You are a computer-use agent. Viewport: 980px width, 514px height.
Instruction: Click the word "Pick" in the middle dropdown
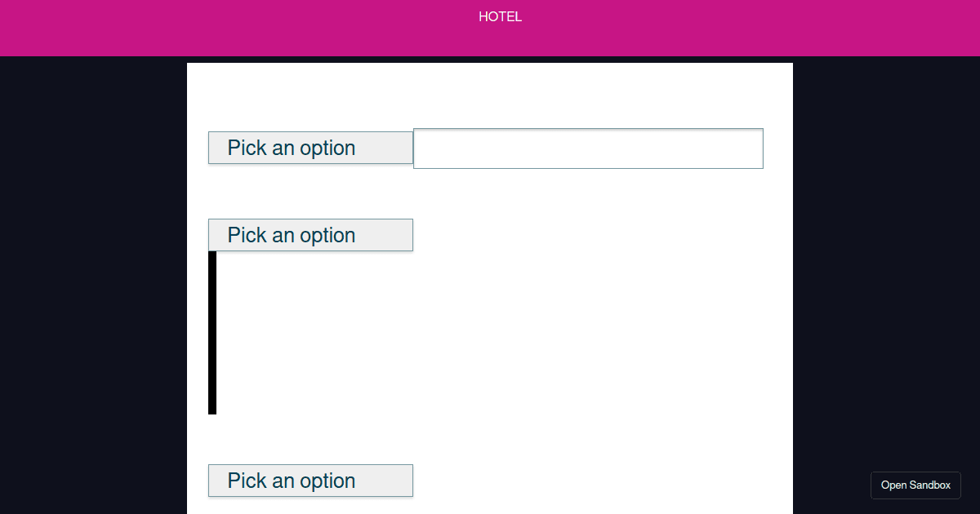pos(247,235)
